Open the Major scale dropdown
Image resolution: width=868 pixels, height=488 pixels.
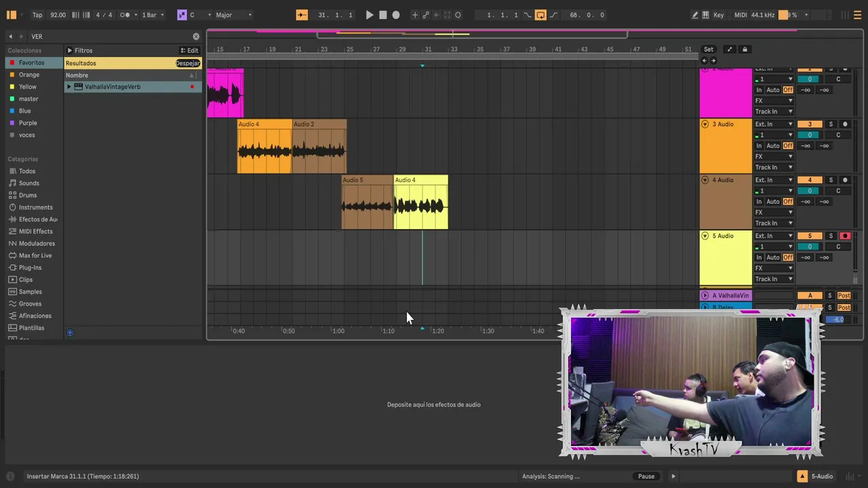234,15
